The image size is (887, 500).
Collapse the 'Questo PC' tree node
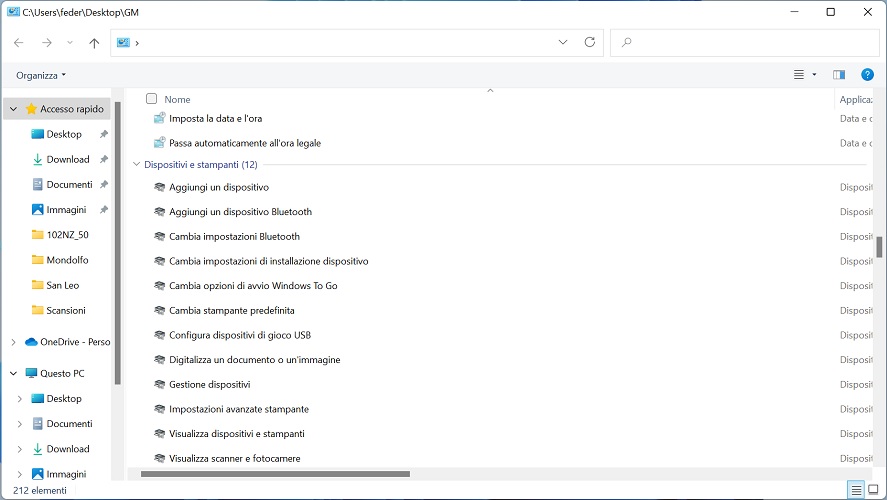coord(13,373)
